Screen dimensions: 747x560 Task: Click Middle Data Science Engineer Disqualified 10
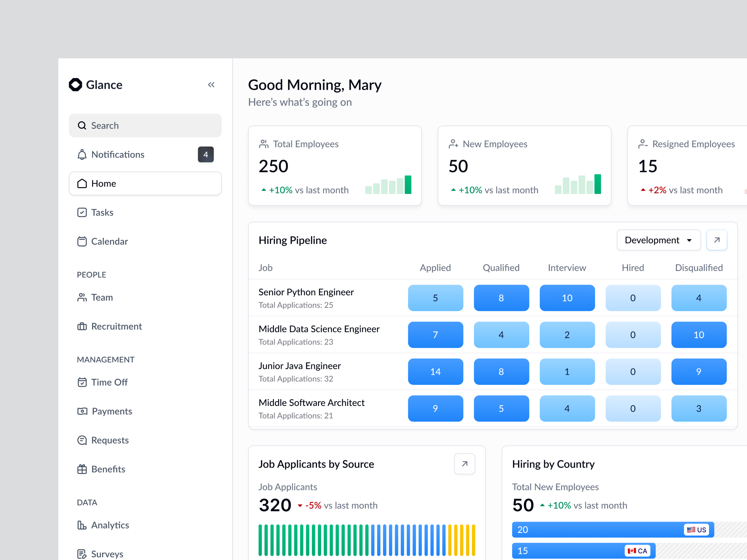coord(699,335)
